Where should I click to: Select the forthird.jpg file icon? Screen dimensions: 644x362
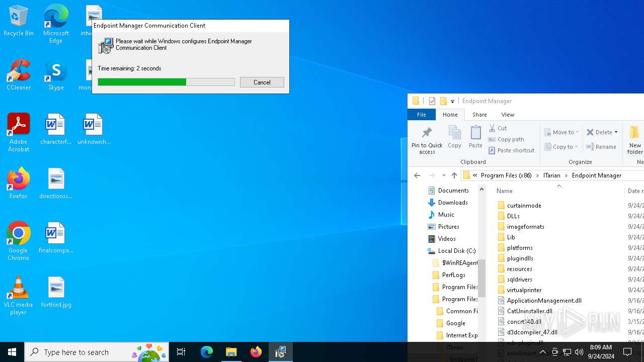(56, 292)
